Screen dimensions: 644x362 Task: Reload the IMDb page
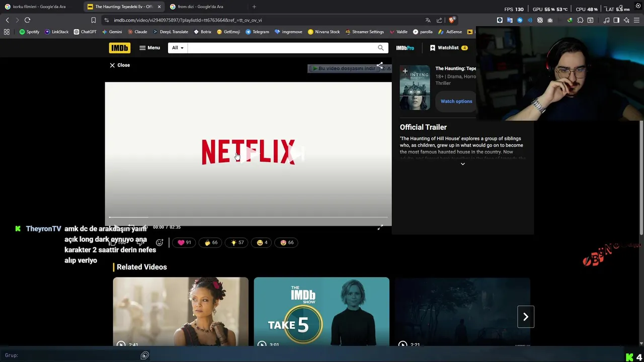[27, 20]
